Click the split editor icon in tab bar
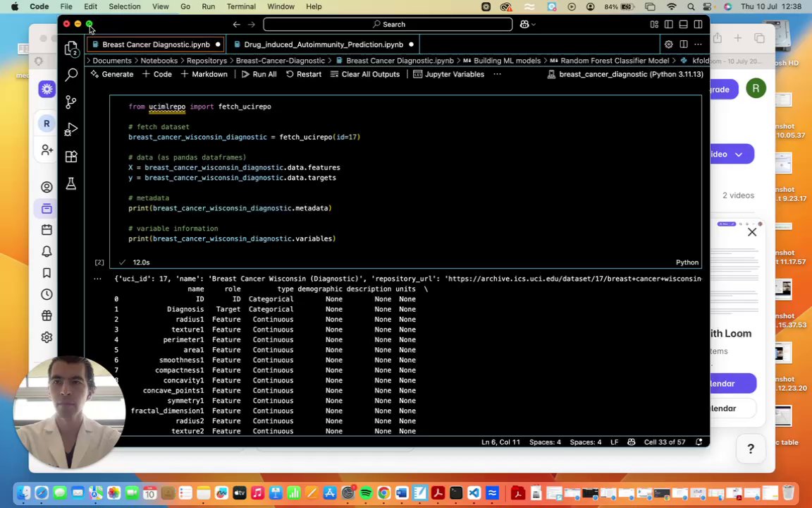The image size is (812, 508). [683, 44]
